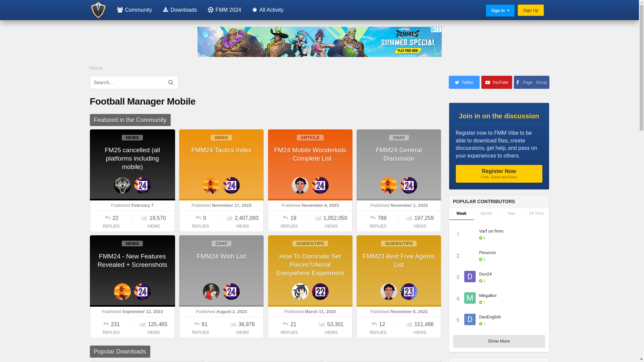Image resolution: width=644 pixels, height=362 pixels.
Task: Click cowboy avatar on FMM24 General Discussion card
Action: tap(389, 185)
